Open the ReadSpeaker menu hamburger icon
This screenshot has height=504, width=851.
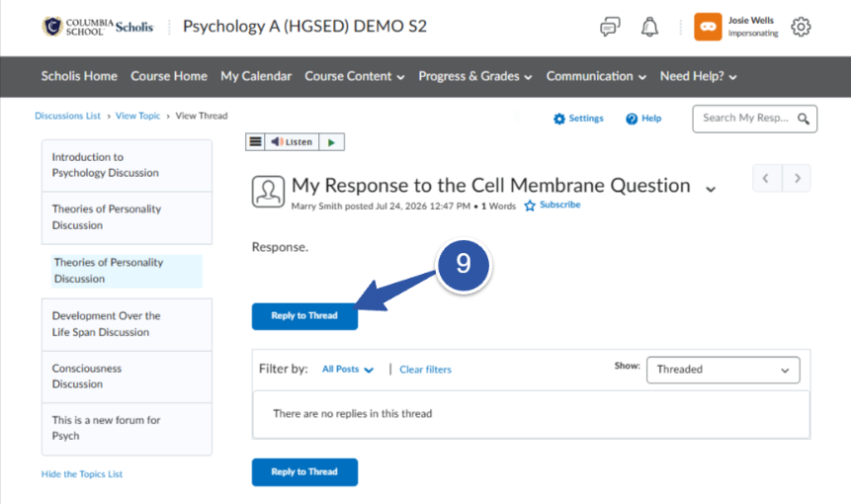[x=255, y=142]
